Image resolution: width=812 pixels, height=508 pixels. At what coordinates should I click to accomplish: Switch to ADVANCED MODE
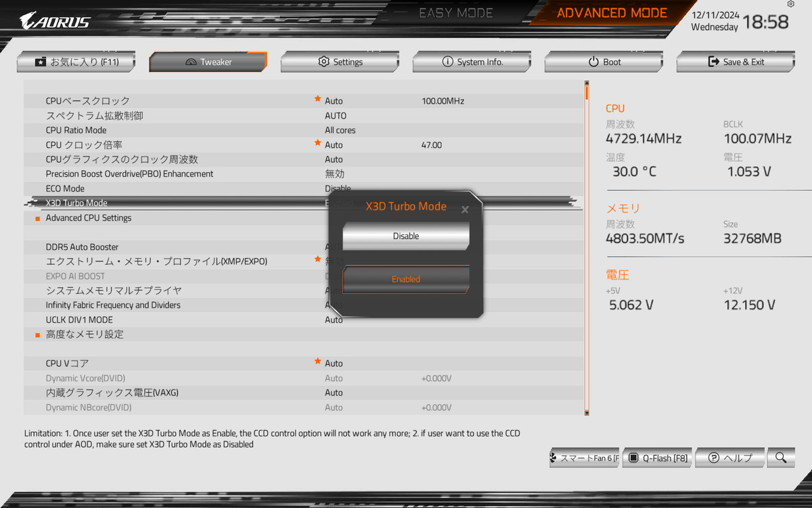pyautogui.click(x=612, y=13)
